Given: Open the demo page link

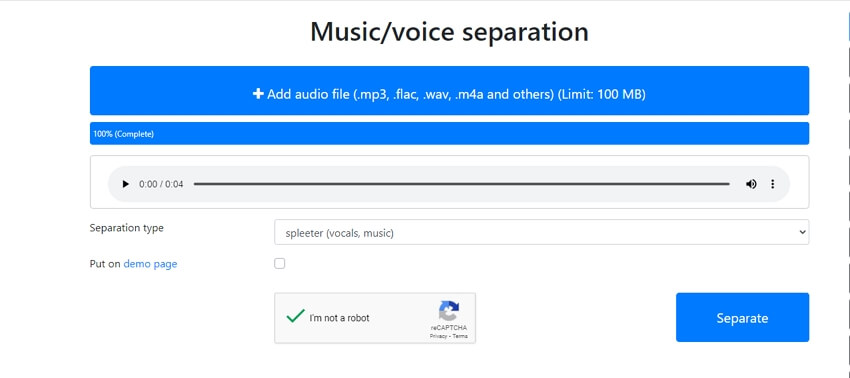Looking at the screenshot, I should tap(150, 264).
